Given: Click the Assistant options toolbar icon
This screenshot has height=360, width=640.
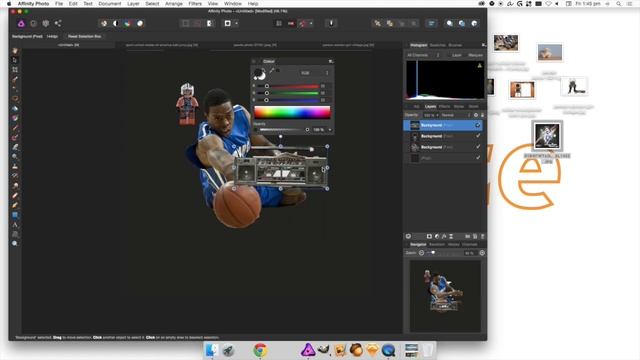Looking at the screenshot, I should [331, 24].
